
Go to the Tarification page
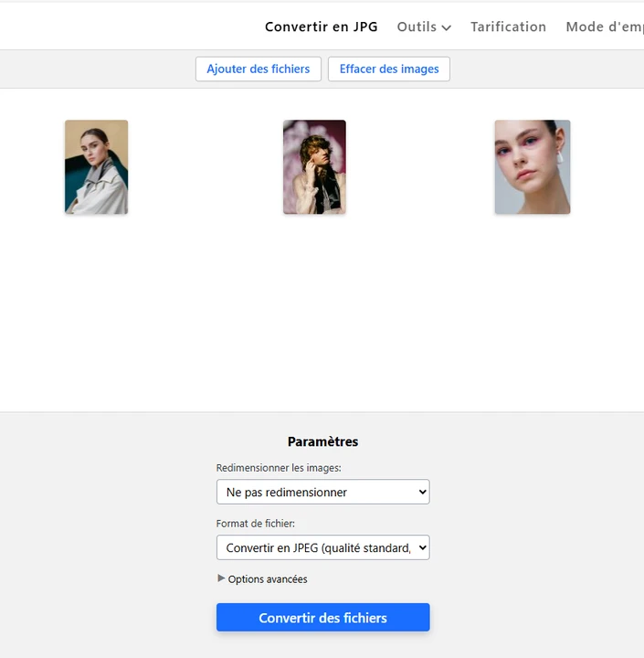pyautogui.click(x=508, y=27)
